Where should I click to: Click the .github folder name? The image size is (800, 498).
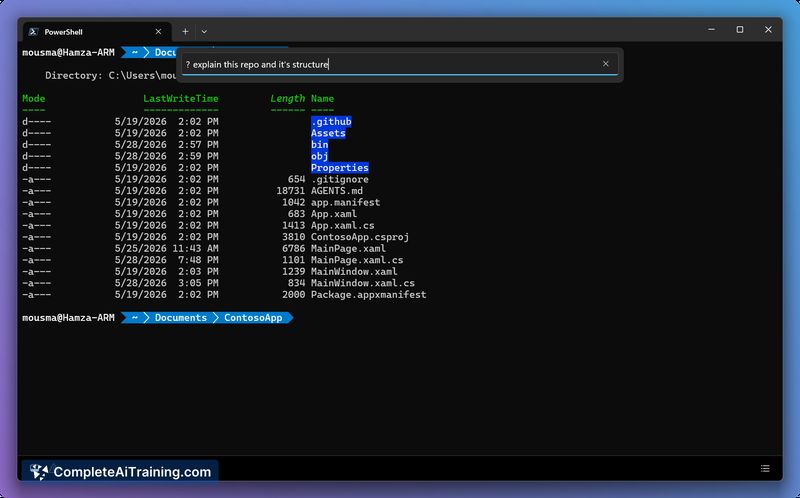point(331,121)
